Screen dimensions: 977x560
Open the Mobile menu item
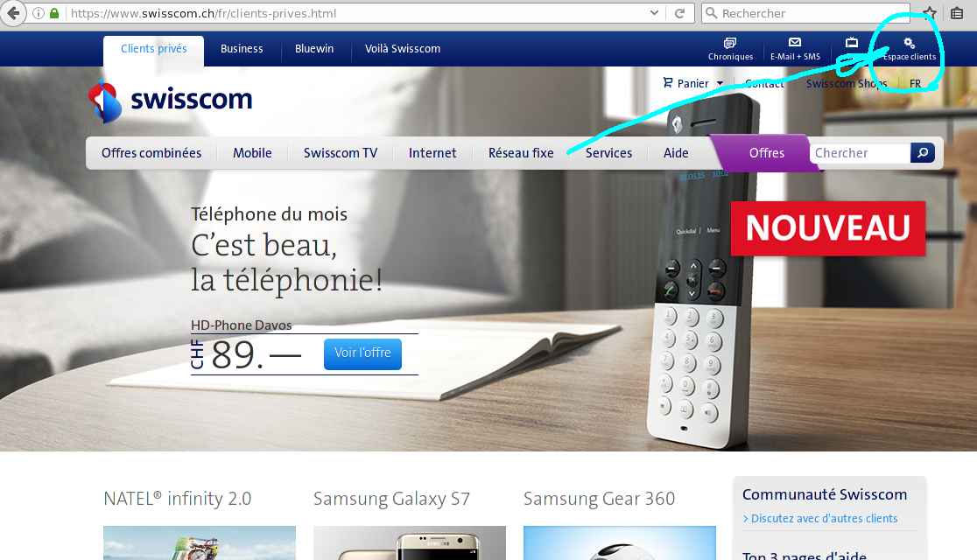pyautogui.click(x=252, y=152)
